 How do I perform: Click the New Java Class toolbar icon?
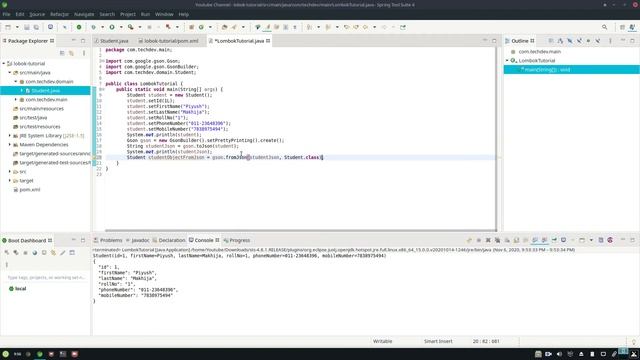(x=201, y=27)
